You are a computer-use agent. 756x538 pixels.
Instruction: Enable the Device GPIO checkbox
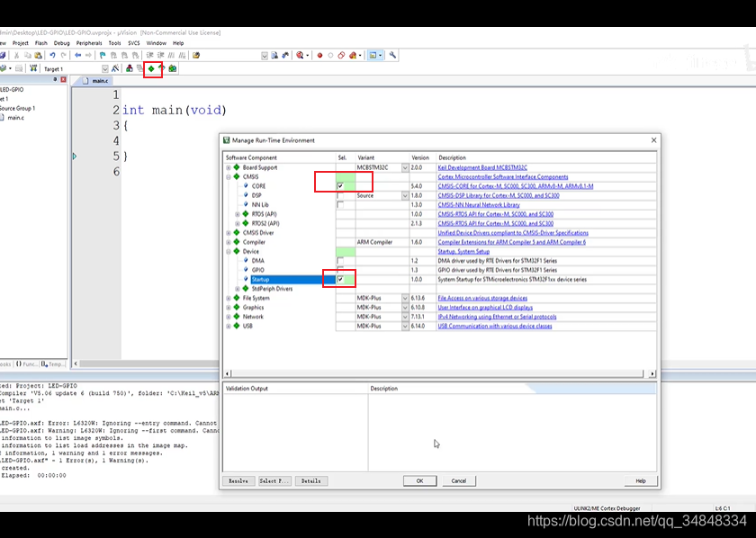point(340,270)
